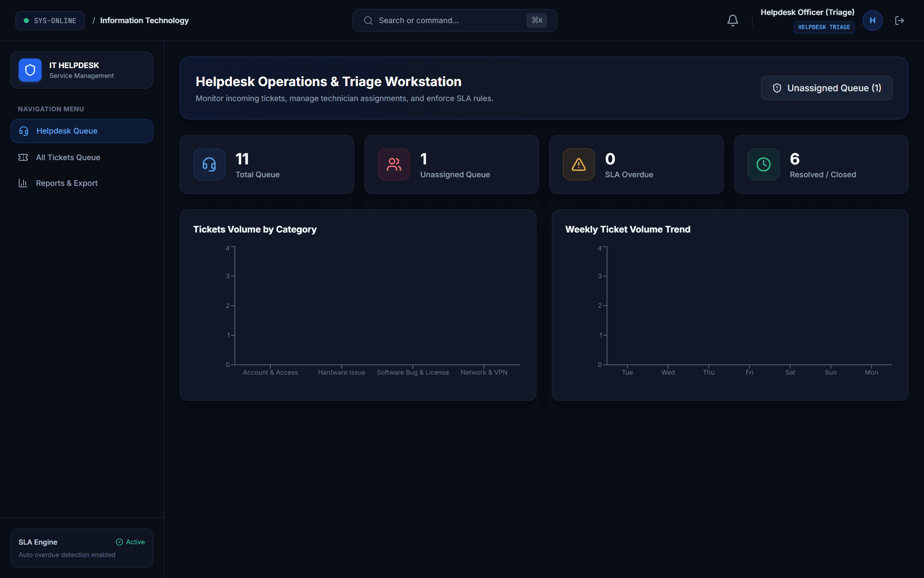
Task: Open All Tickets Queue page
Action: pyautogui.click(x=82, y=158)
